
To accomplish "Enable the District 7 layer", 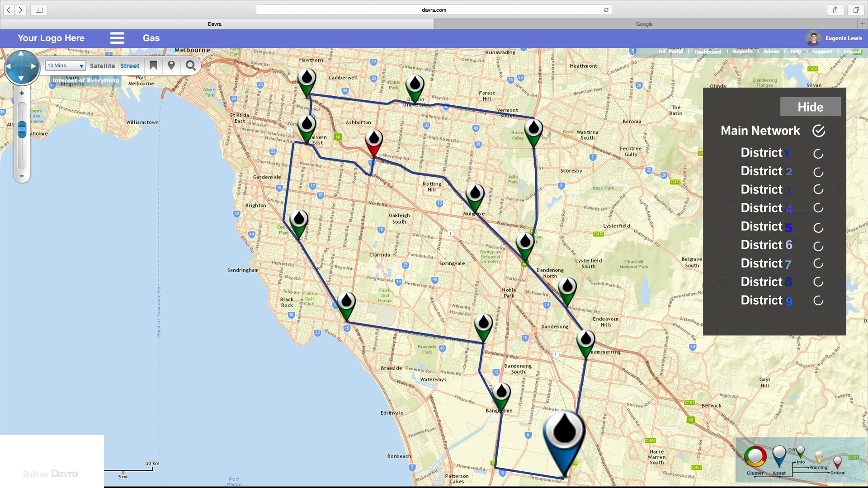I will point(818,263).
